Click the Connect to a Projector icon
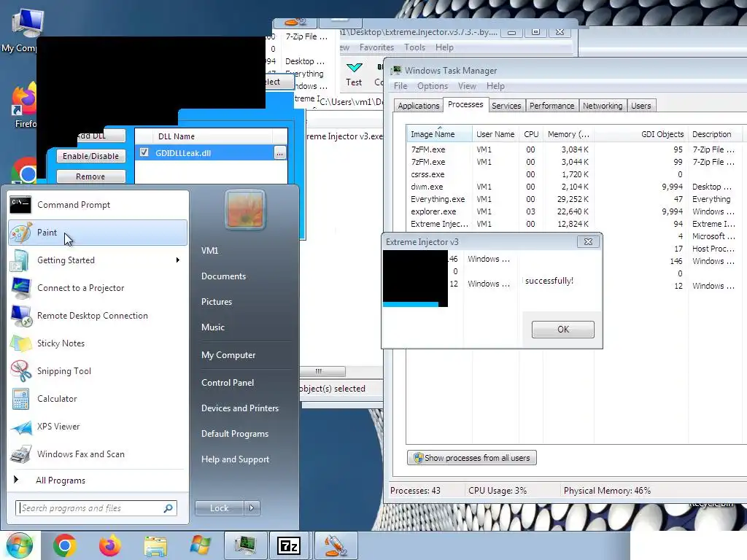The height and width of the screenshot is (560, 747). (21, 288)
